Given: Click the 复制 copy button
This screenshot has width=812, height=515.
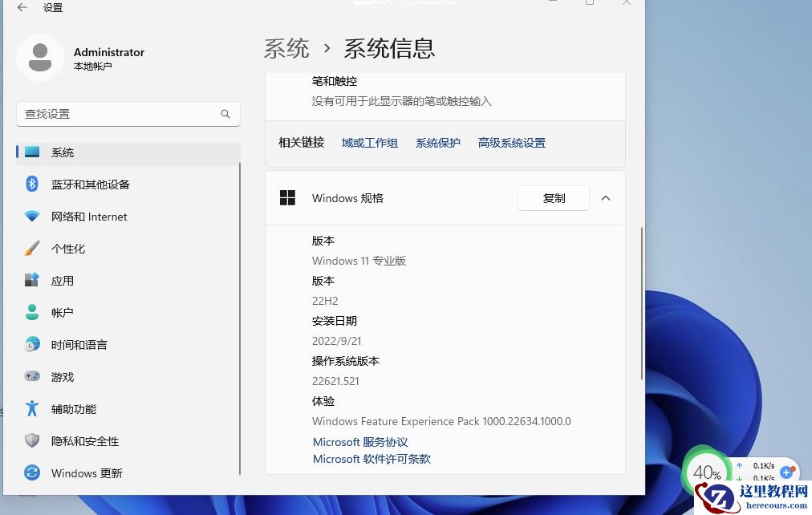Looking at the screenshot, I should click(553, 198).
